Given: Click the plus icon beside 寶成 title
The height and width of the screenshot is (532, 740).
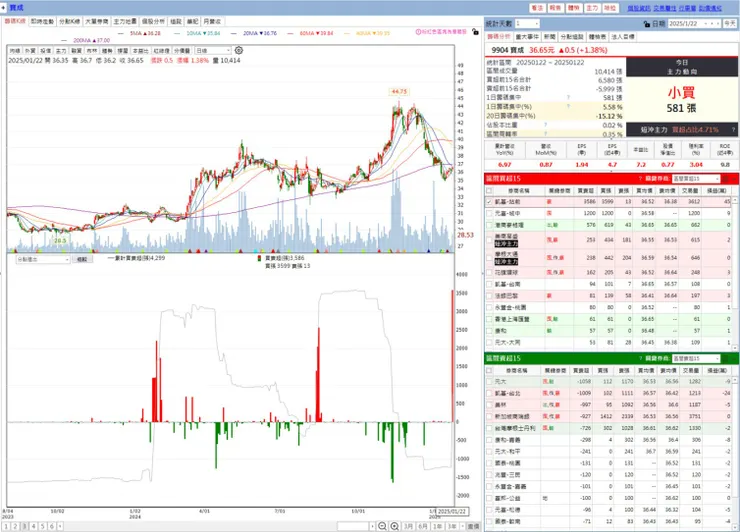Looking at the screenshot, I should coord(4,8).
